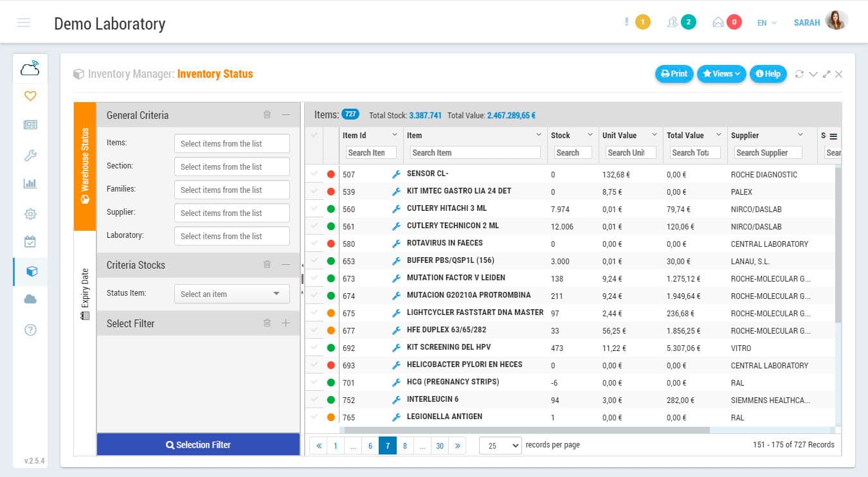Screen dimensions: 868x477
Task: Select row checkmark for item 692
Action: click(314, 347)
